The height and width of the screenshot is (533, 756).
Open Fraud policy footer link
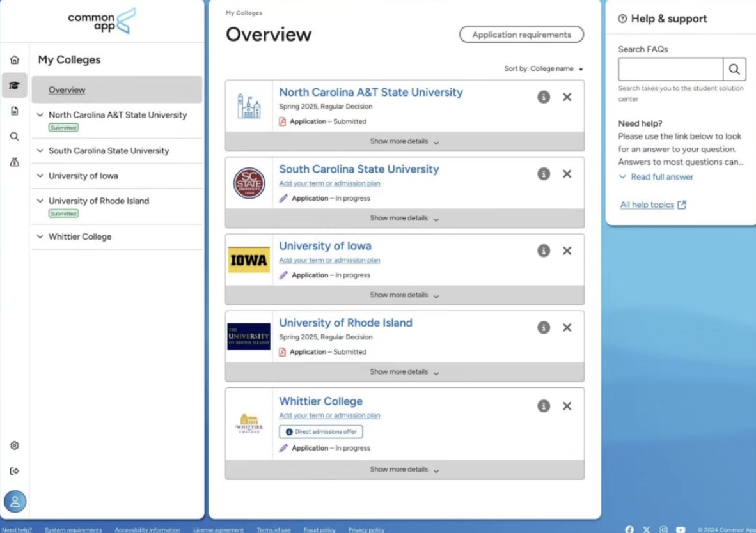319,530
